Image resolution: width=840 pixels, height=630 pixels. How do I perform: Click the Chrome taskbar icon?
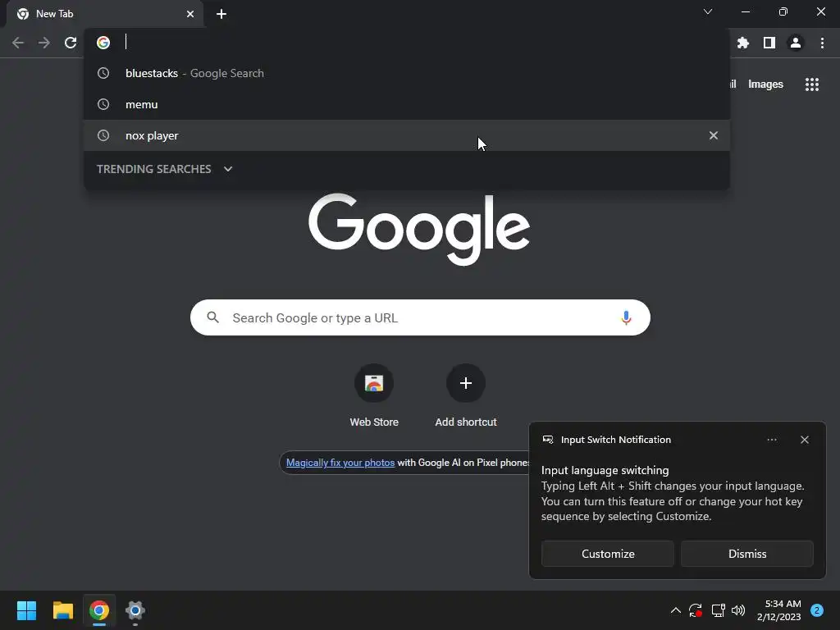pos(99,610)
